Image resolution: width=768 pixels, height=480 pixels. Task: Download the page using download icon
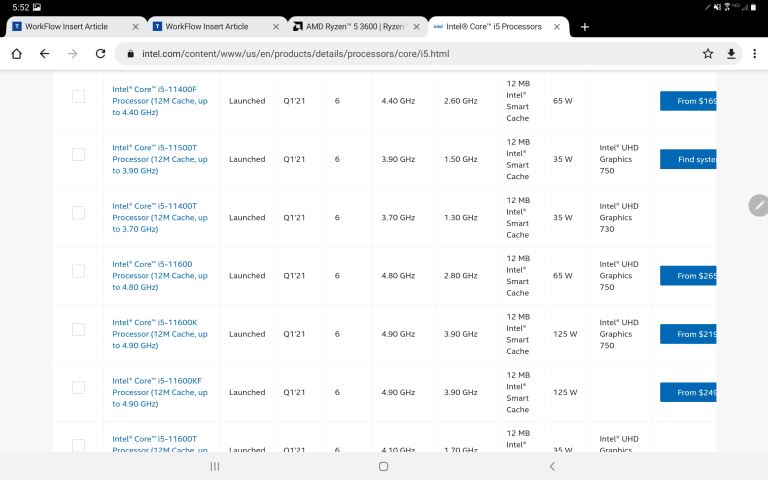(x=731, y=53)
